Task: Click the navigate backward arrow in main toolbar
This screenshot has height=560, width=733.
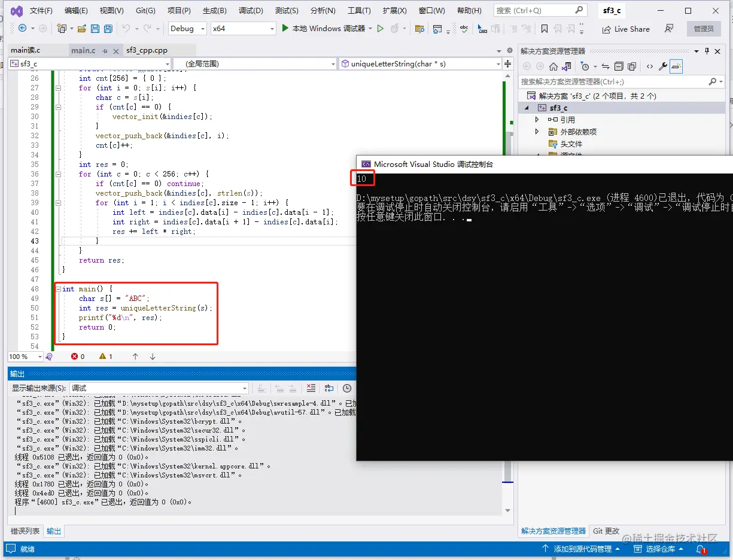Action: [x=22, y=28]
